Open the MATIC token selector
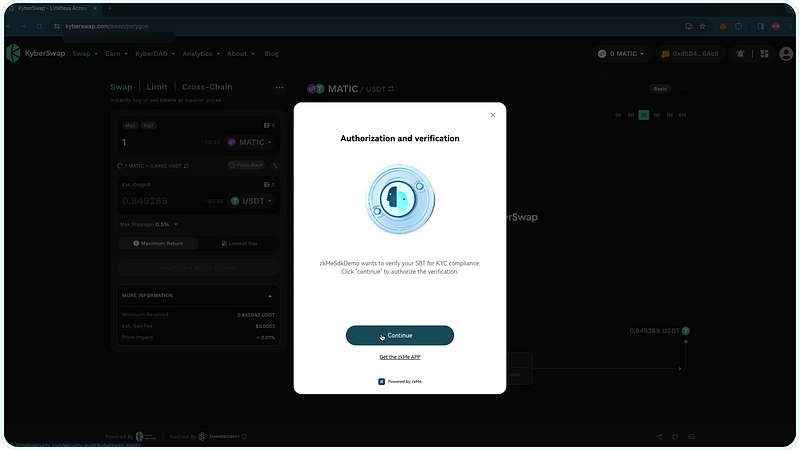Viewport: 800px width, 450px height. [x=249, y=142]
